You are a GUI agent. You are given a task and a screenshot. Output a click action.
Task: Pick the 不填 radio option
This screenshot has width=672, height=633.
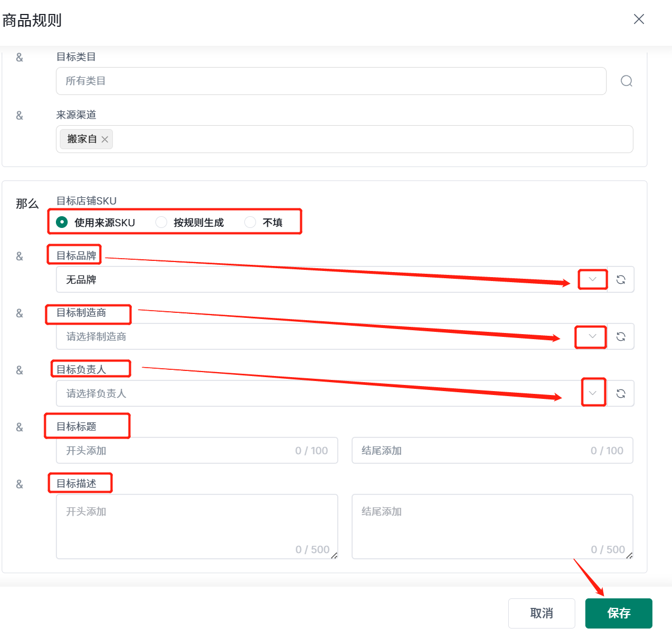(264, 222)
